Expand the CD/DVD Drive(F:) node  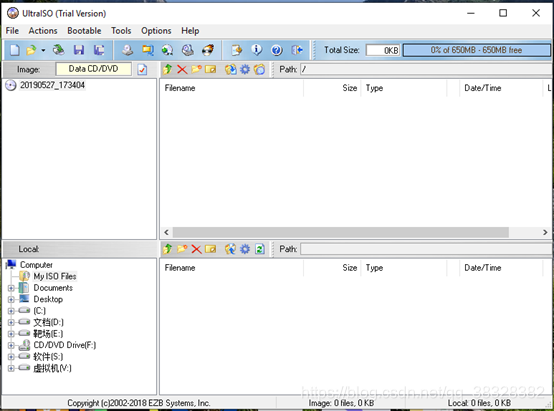tap(11, 345)
